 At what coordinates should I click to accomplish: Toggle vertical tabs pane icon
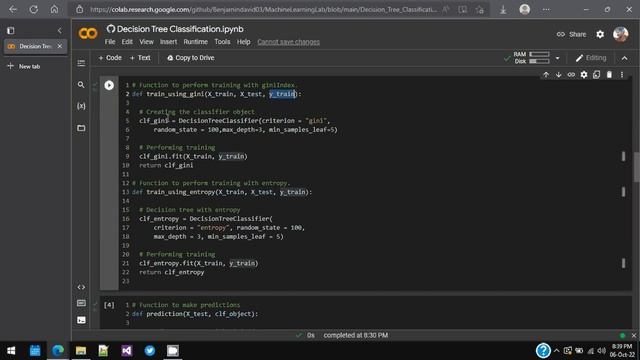click(x=11, y=30)
